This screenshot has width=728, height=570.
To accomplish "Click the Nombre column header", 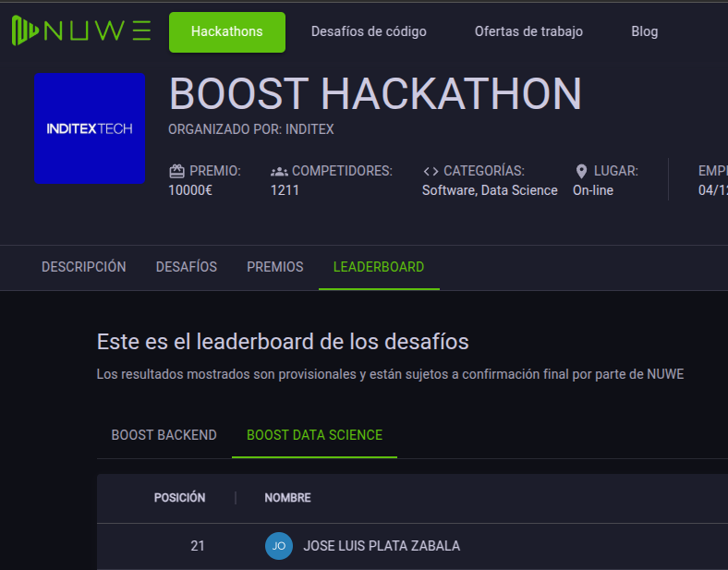I will pos(288,498).
